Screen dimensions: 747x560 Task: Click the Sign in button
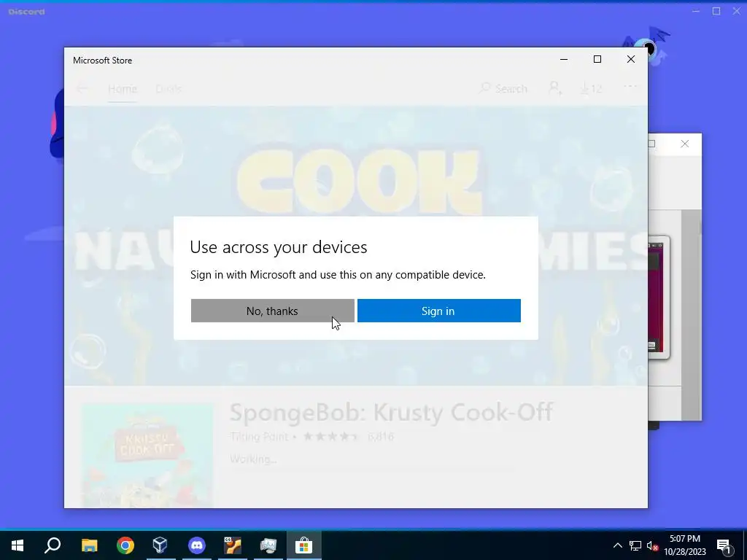438,311
